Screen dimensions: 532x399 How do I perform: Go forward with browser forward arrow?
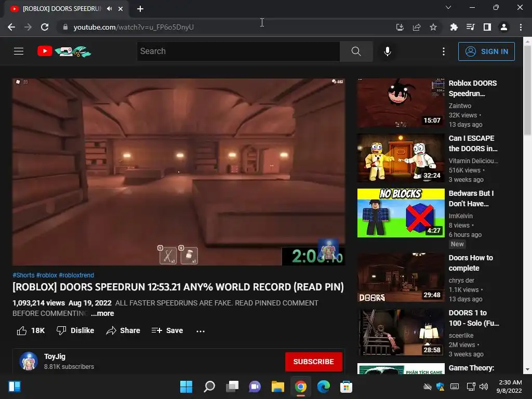point(28,27)
